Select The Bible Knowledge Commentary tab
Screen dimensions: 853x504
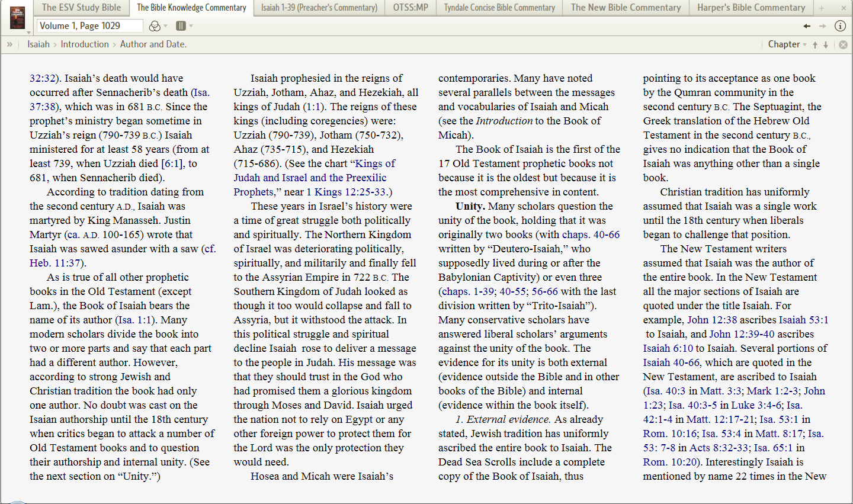191,8
